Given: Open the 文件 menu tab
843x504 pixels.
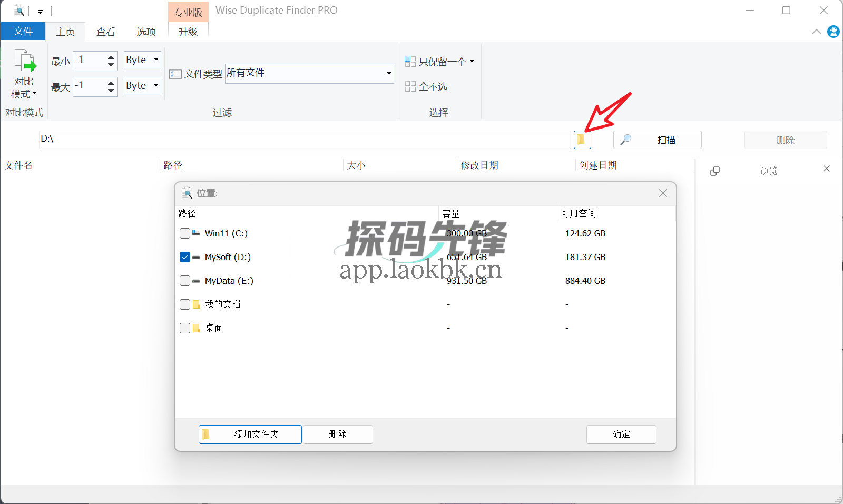Looking at the screenshot, I should [x=23, y=32].
